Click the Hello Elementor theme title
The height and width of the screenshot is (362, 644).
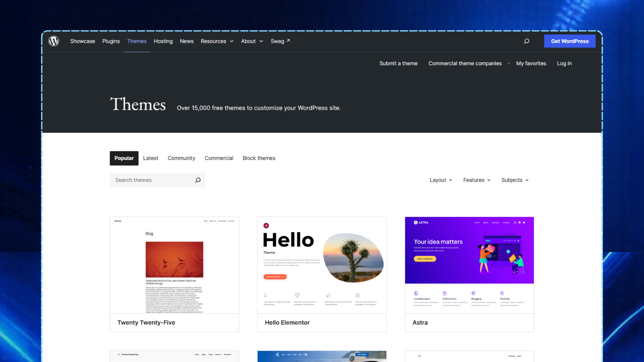point(287,323)
